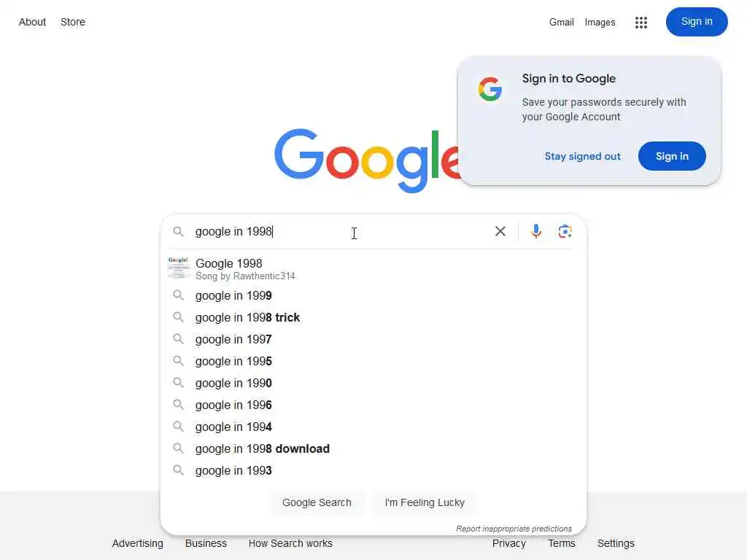The height and width of the screenshot is (560, 747).
Task: Click Sign in button inside popup
Action: click(x=672, y=156)
